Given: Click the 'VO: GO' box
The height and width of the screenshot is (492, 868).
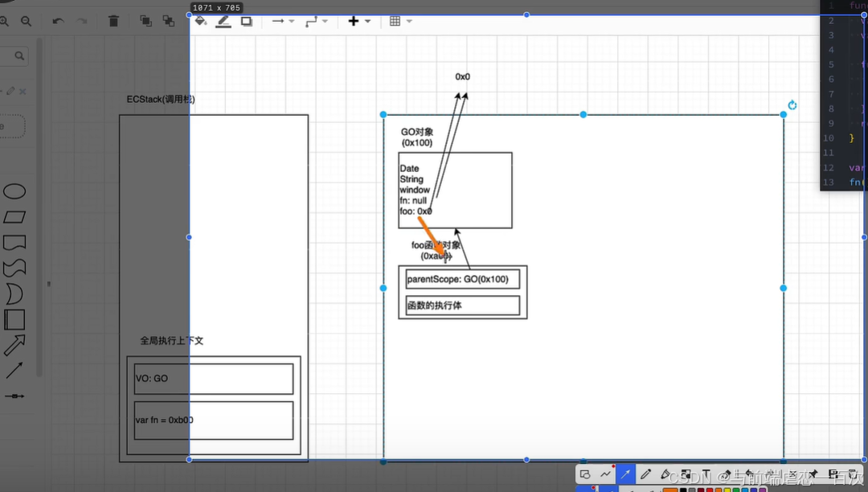Looking at the screenshot, I should [x=214, y=379].
